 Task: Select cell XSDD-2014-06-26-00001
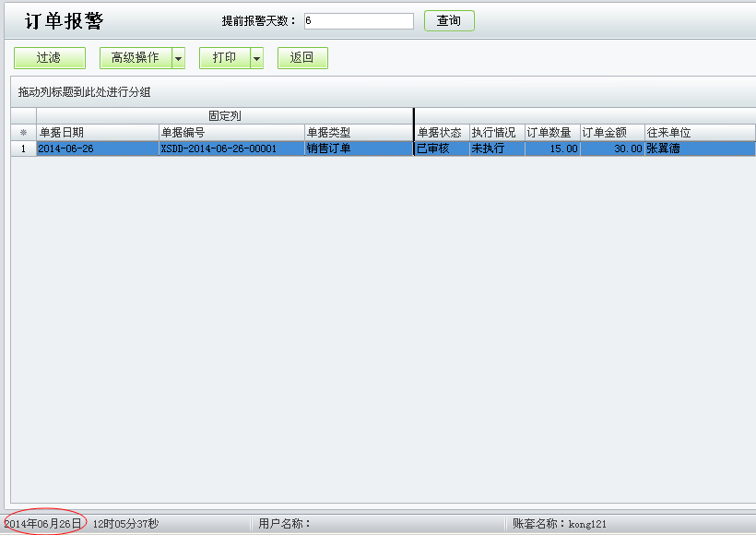231,149
